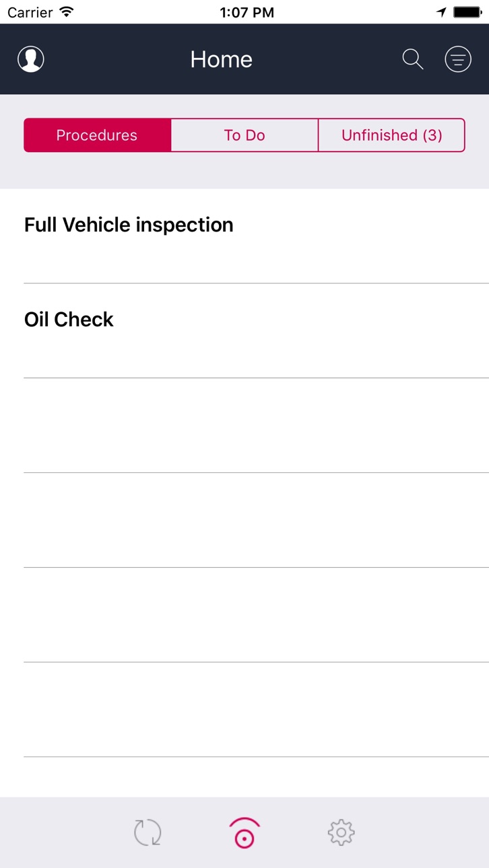This screenshot has height=868, width=489.
Task: Open the user profile icon
Action: (x=31, y=59)
